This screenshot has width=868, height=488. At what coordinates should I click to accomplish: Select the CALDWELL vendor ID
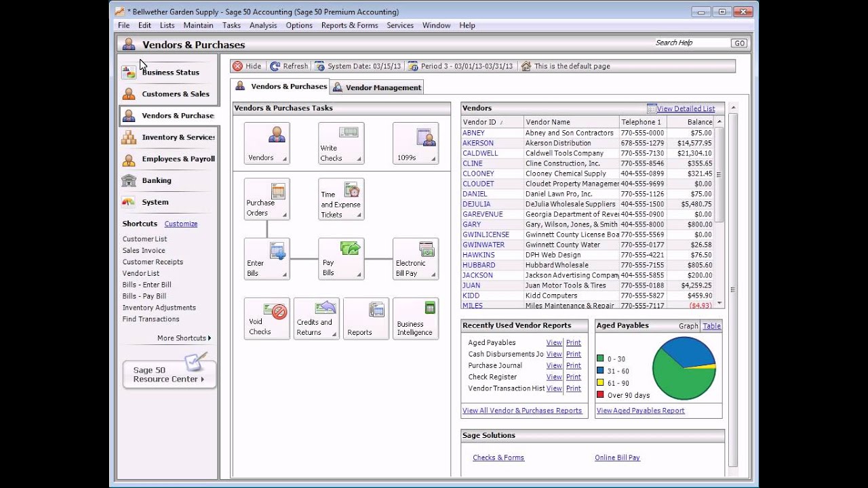tap(480, 153)
